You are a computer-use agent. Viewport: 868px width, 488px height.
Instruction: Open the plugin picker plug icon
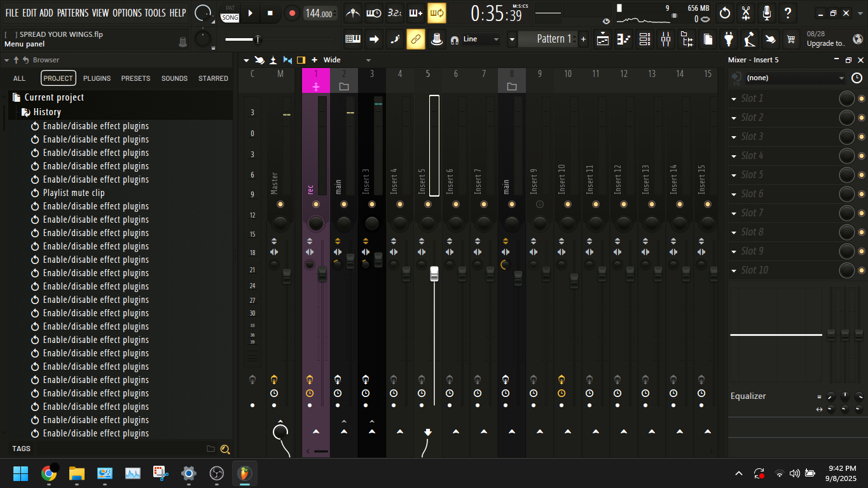pos(729,39)
